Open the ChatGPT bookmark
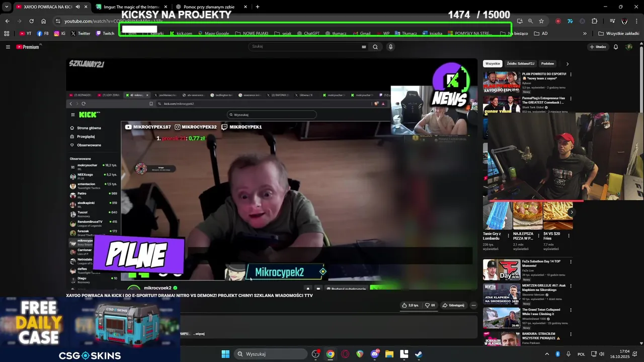644x362 pixels. 308,34
